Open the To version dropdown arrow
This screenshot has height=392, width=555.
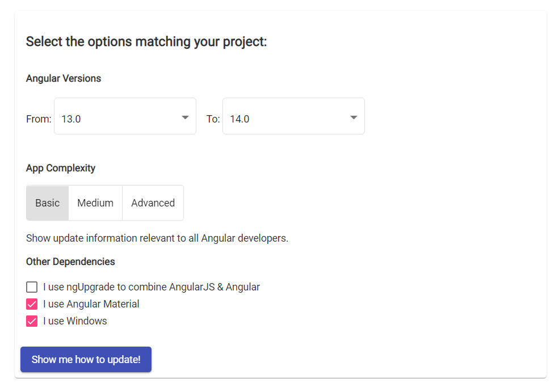354,117
